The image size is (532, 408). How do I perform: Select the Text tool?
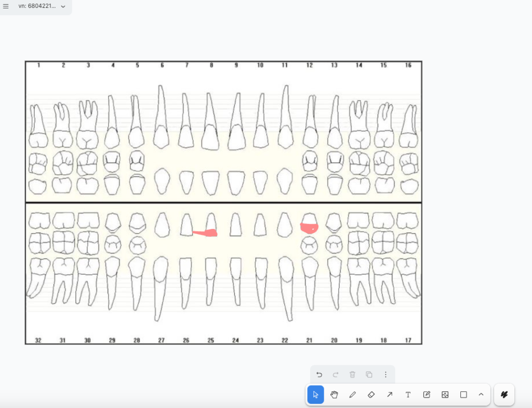(408, 395)
